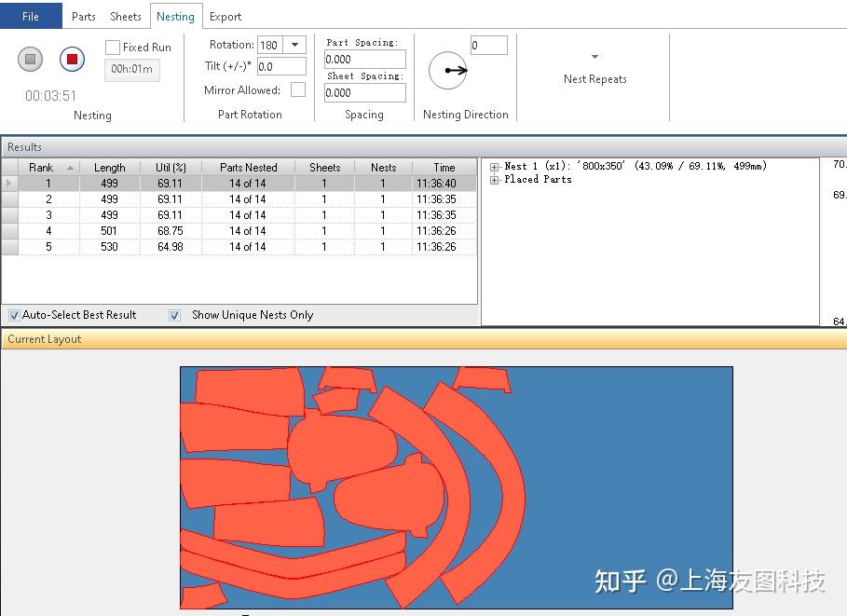Switch to the Export tab
Viewport: 847px width, 616px height.
[x=225, y=16]
